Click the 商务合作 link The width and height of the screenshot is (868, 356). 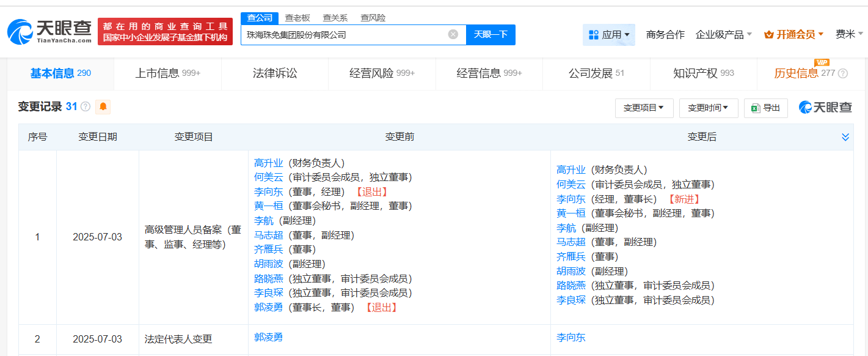tap(665, 35)
